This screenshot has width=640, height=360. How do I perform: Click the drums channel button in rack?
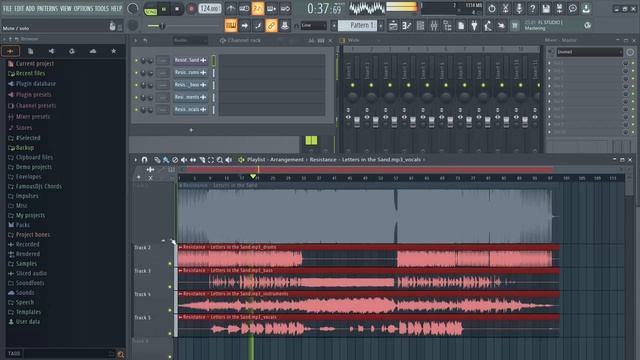coord(191,72)
